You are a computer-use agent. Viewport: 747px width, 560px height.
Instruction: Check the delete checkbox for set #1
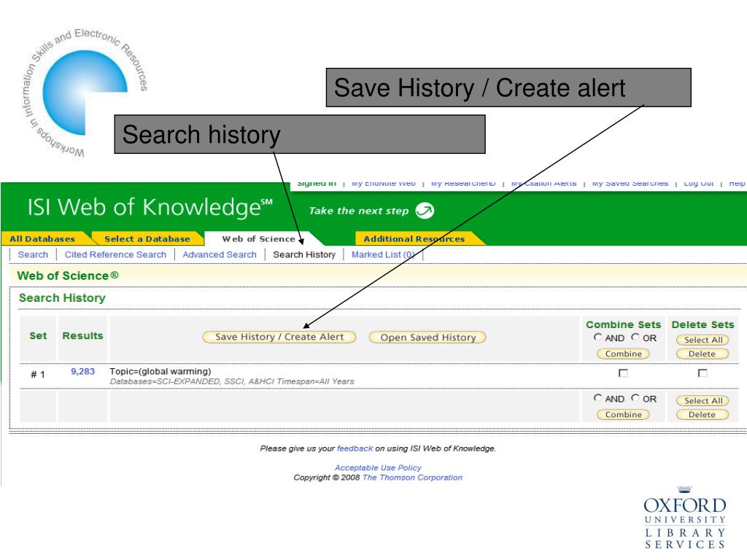click(703, 373)
